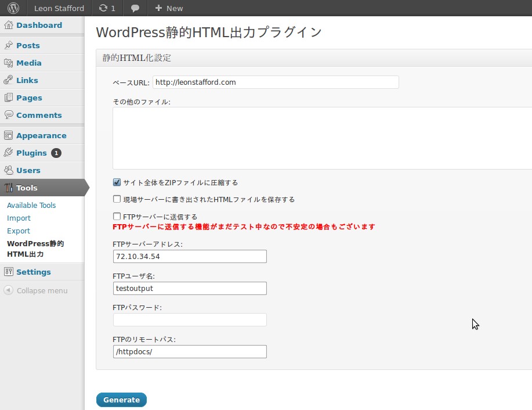Click the WordPress logo in admin bar
This screenshot has height=410, width=532.
(13, 8)
